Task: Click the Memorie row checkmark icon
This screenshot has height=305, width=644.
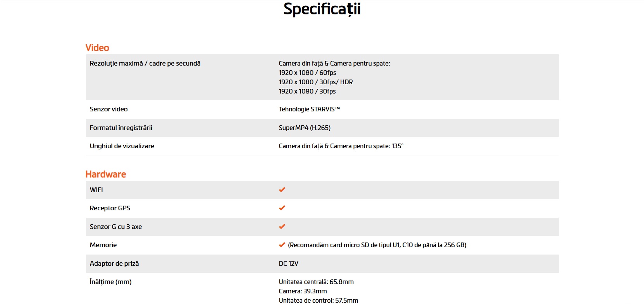Action: [x=282, y=245]
